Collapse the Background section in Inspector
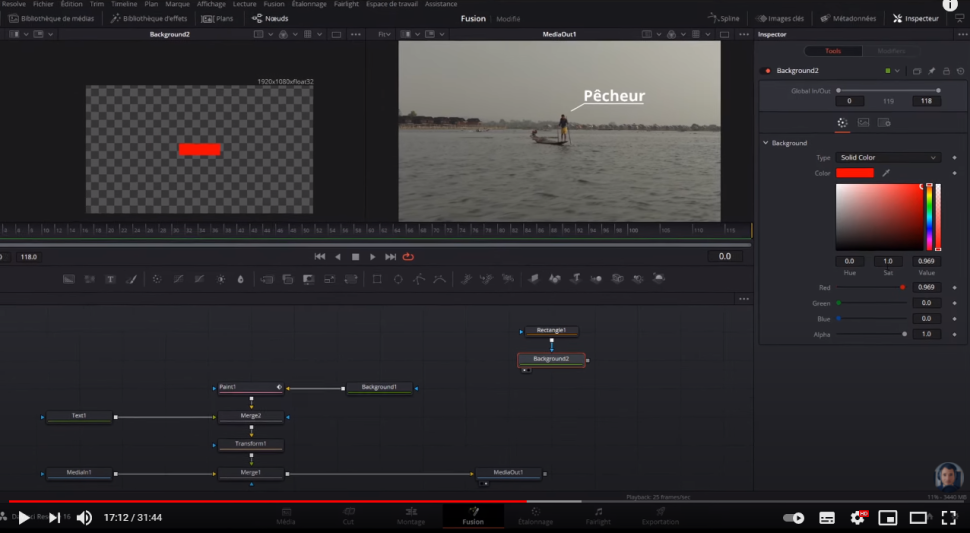970x533 pixels. 766,143
